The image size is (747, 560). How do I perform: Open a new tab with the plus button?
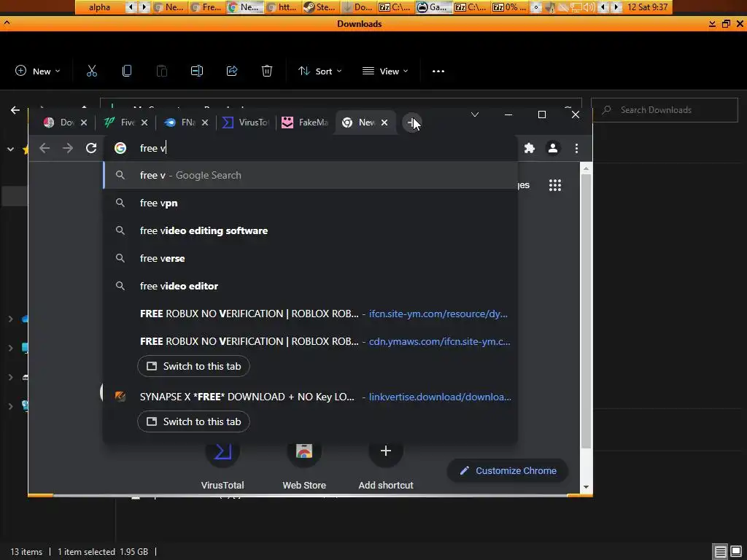tap(411, 122)
